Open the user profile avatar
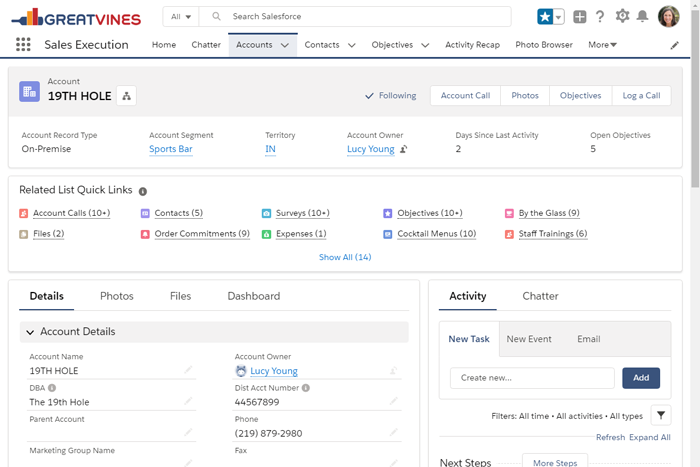 coord(668,17)
